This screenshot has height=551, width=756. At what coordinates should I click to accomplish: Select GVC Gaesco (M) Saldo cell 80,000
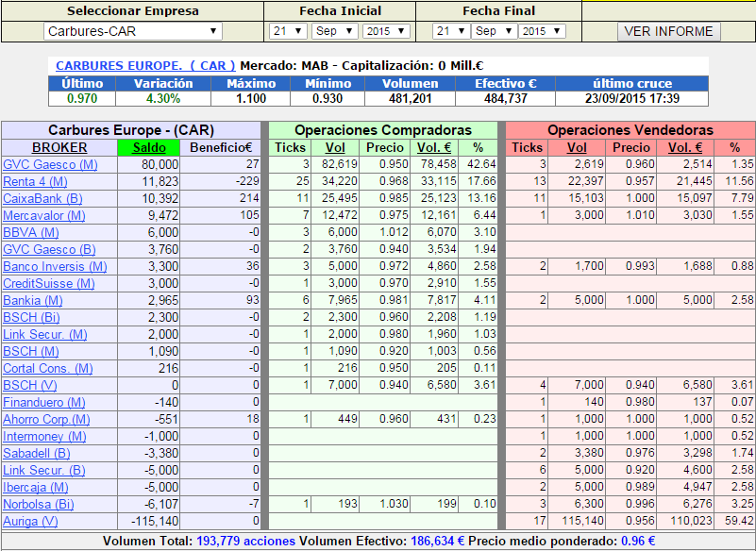(149, 165)
